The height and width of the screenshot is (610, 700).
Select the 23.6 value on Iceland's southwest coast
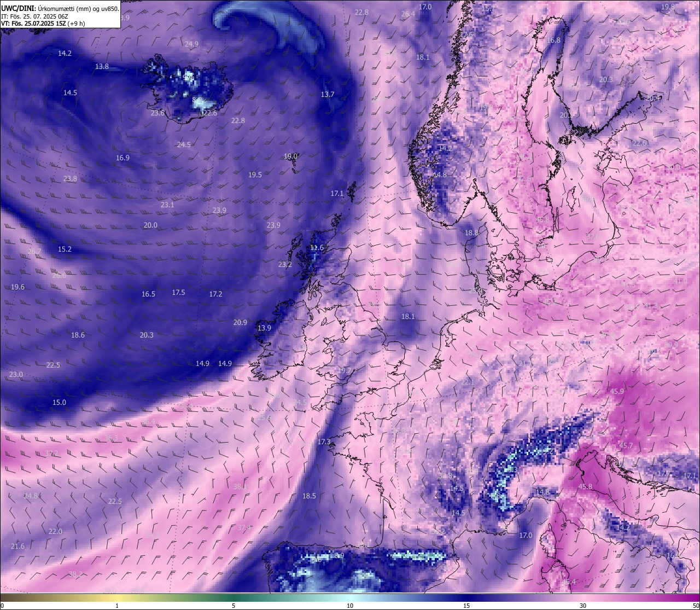click(157, 113)
